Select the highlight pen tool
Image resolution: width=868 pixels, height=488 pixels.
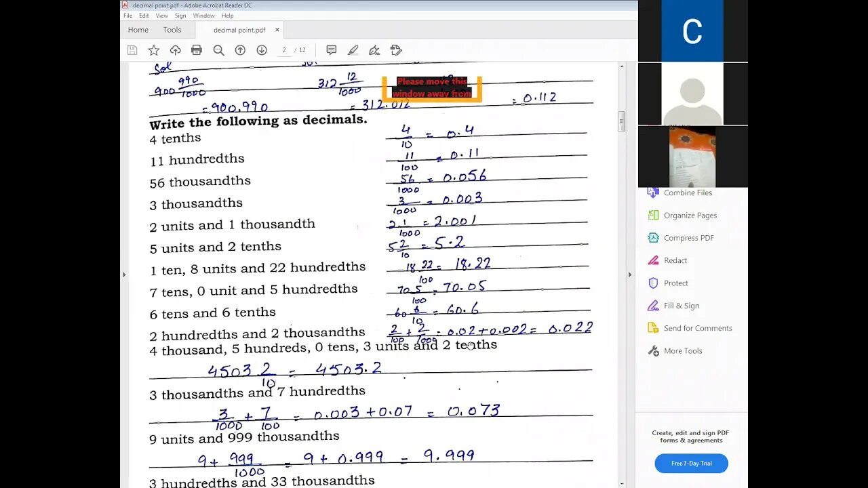point(353,50)
